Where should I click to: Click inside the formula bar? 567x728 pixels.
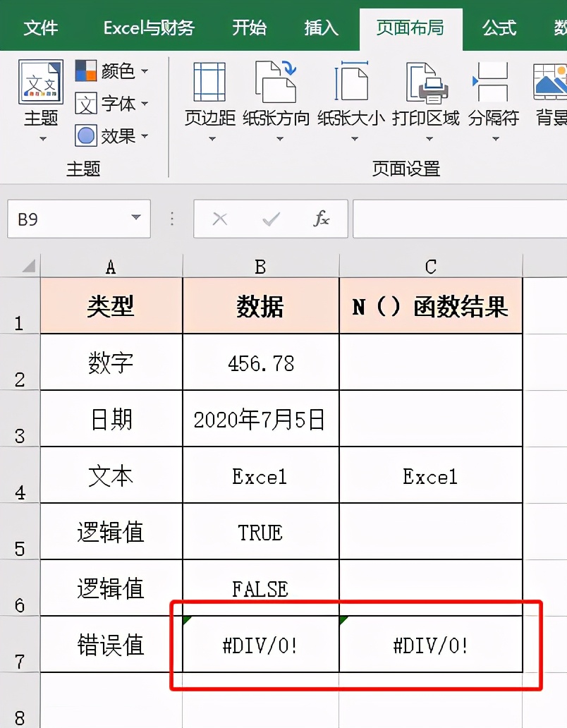(458, 219)
